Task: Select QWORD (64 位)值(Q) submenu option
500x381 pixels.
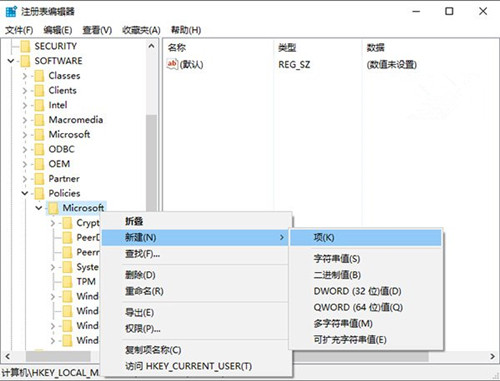Action: coord(366,307)
